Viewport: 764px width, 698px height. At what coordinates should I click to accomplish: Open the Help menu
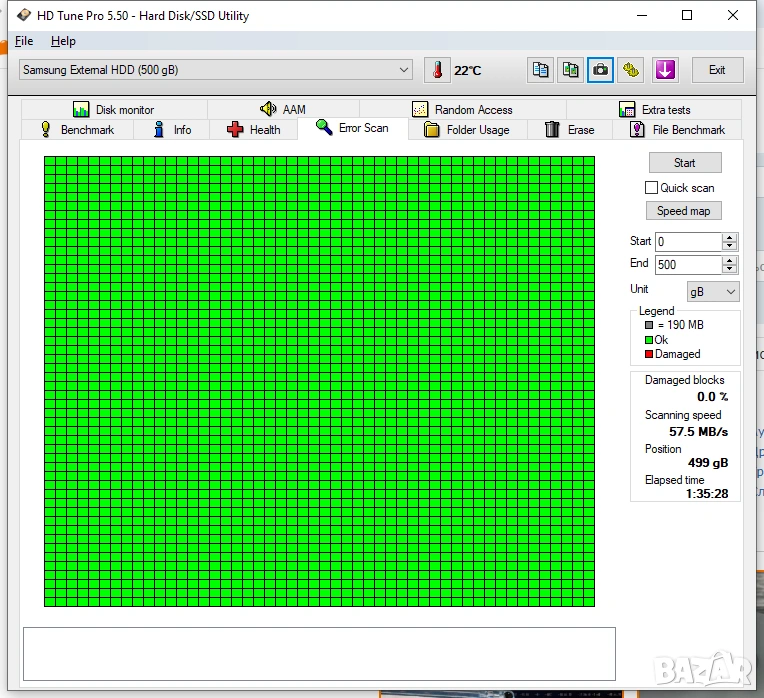click(63, 41)
